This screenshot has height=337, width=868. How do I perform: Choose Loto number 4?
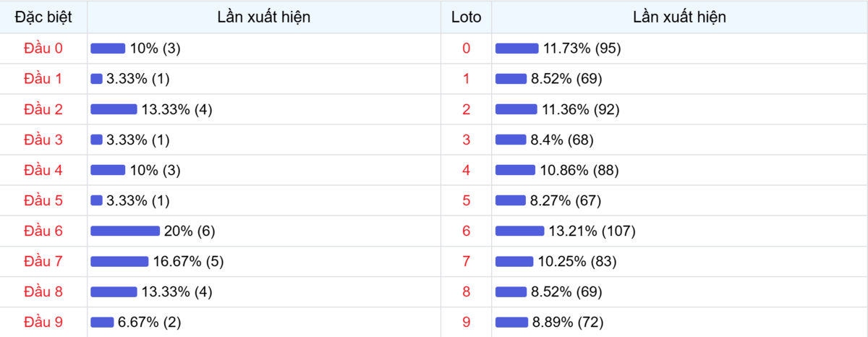click(x=466, y=170)
